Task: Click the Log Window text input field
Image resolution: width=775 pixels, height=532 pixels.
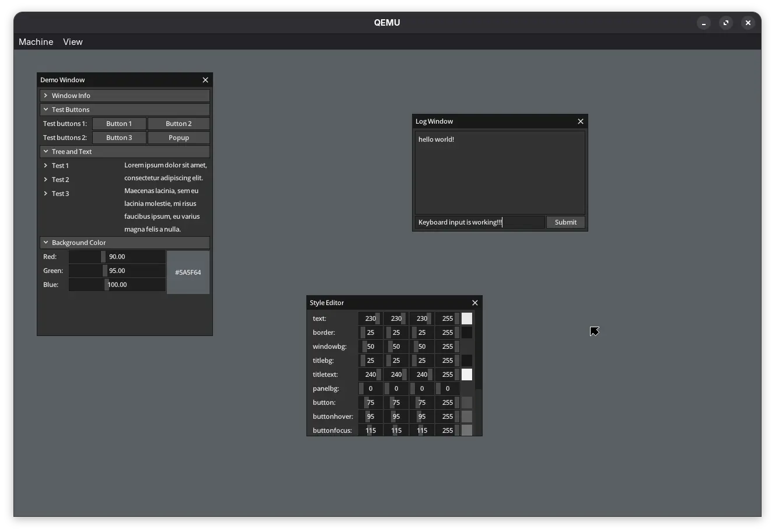Action: point(479,222)
